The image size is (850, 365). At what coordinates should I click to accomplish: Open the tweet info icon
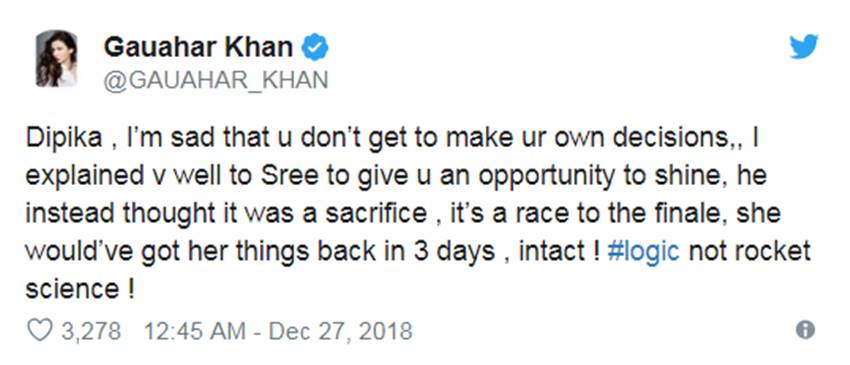[x=805, y=330]
